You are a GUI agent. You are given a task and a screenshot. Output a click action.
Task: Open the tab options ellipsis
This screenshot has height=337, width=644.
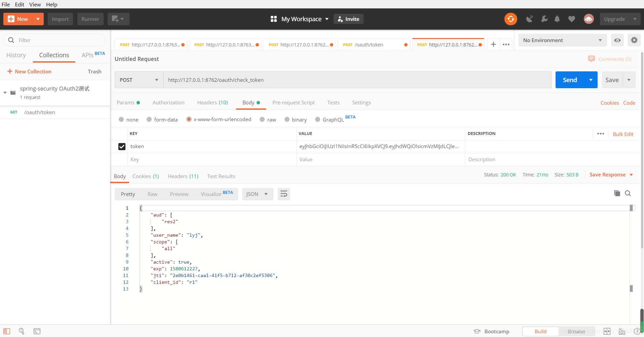tap(506, 44)
